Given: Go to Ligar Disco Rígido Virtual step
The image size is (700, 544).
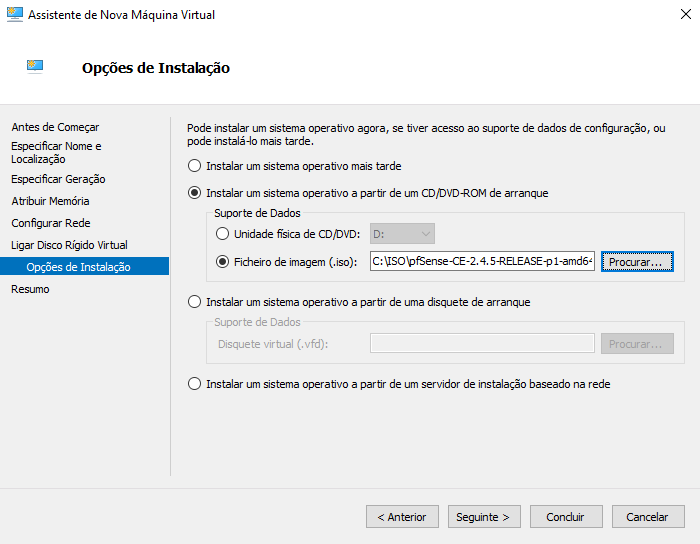Looking at the screenshot, I should point(69,245).
